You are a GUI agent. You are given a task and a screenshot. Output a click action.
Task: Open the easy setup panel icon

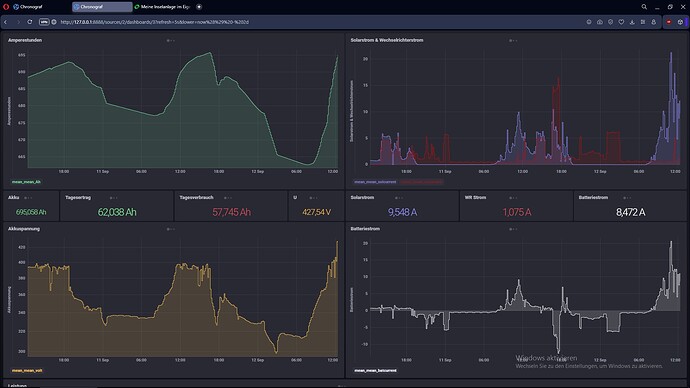click(x=643, y=22)
